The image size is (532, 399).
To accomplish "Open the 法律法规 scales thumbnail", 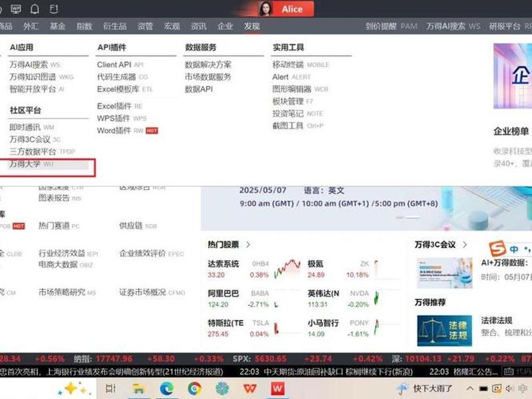I will click(444, 331).
